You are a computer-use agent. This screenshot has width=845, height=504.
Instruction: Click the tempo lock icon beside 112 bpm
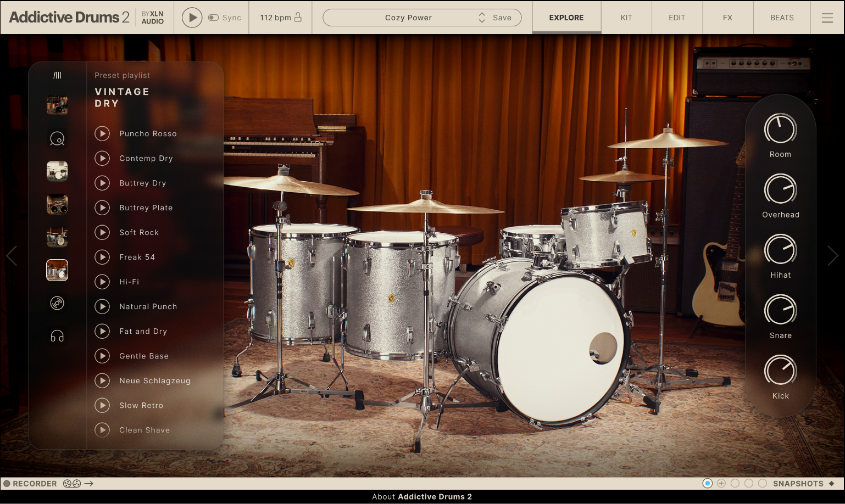click(x=298, y=17)
